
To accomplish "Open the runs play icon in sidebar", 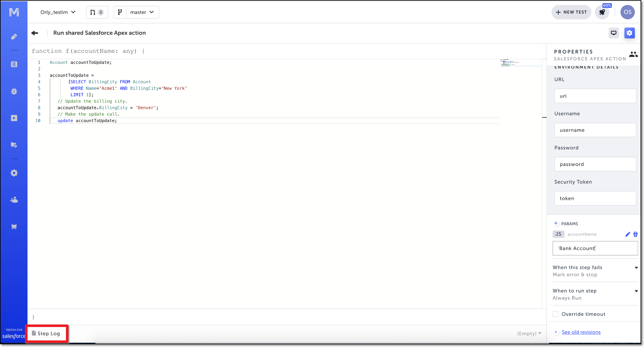I will [x=14, y=118].
